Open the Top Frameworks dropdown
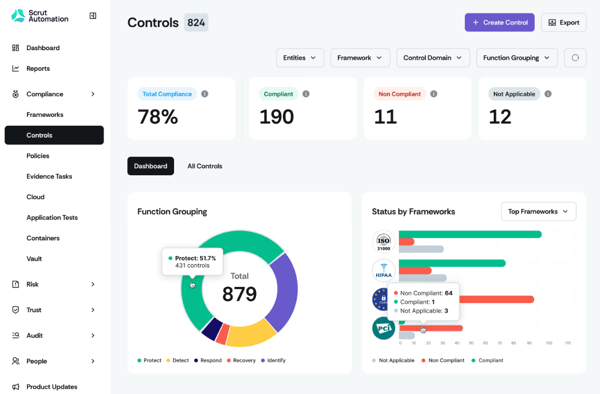 [x=538, y=212]
